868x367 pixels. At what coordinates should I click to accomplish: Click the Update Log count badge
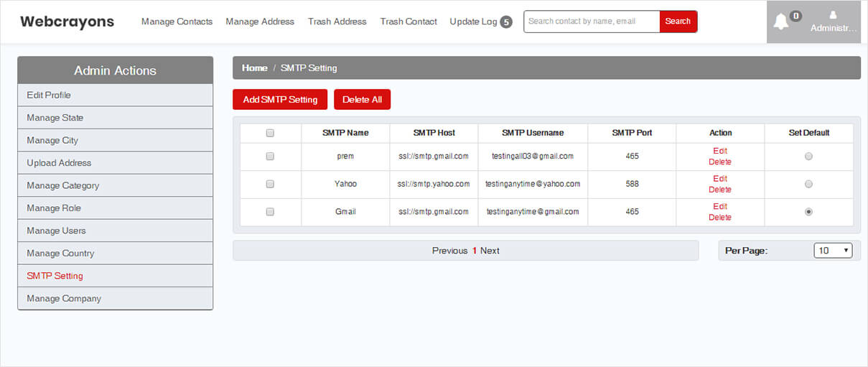pyautogui.click(x=506, y=22)
